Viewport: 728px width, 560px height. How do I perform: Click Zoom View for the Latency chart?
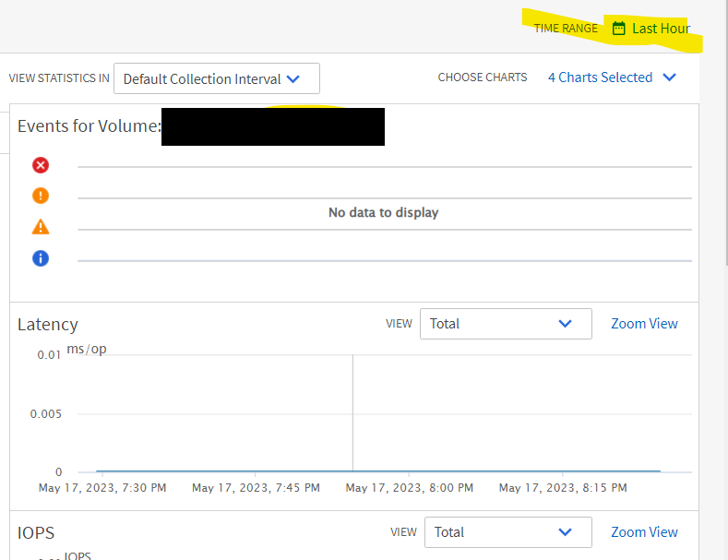tap(644, 324)
